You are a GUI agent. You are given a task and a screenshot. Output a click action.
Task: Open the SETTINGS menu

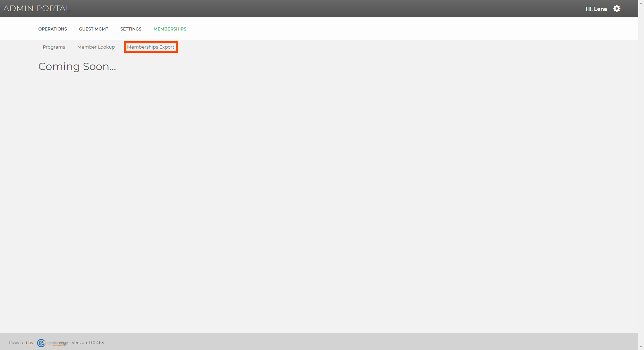(131, 29)
